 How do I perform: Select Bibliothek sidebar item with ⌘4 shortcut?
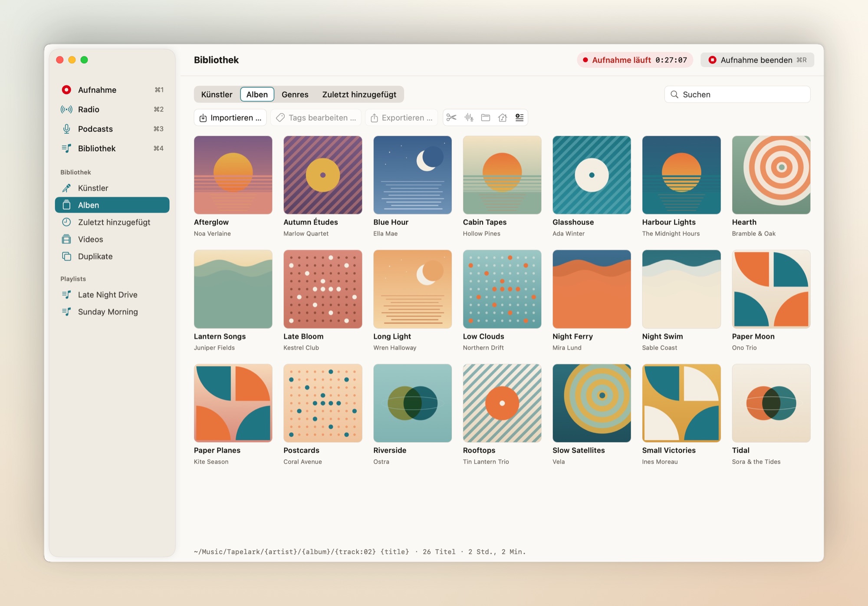(112, 148)
